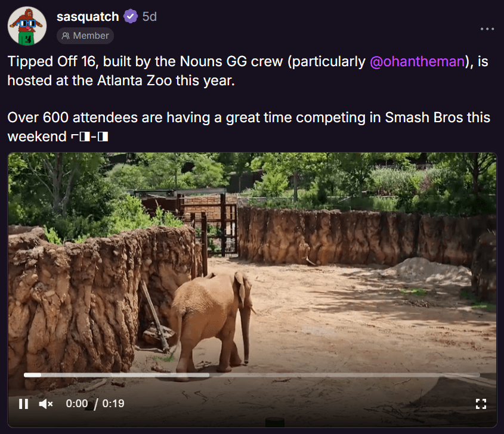Click the purple verified badge
This screenshot has height=434, width=504.
[131, 16]
